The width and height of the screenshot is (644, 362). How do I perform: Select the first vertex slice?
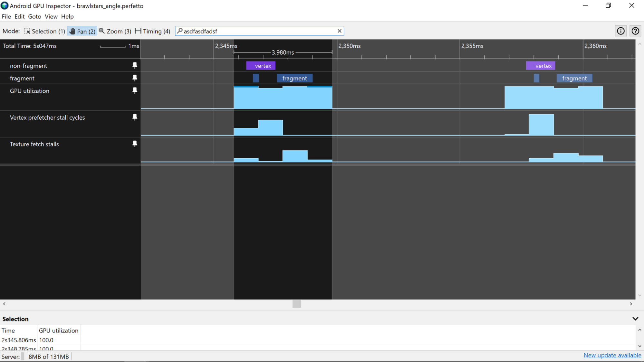[261, 66]
